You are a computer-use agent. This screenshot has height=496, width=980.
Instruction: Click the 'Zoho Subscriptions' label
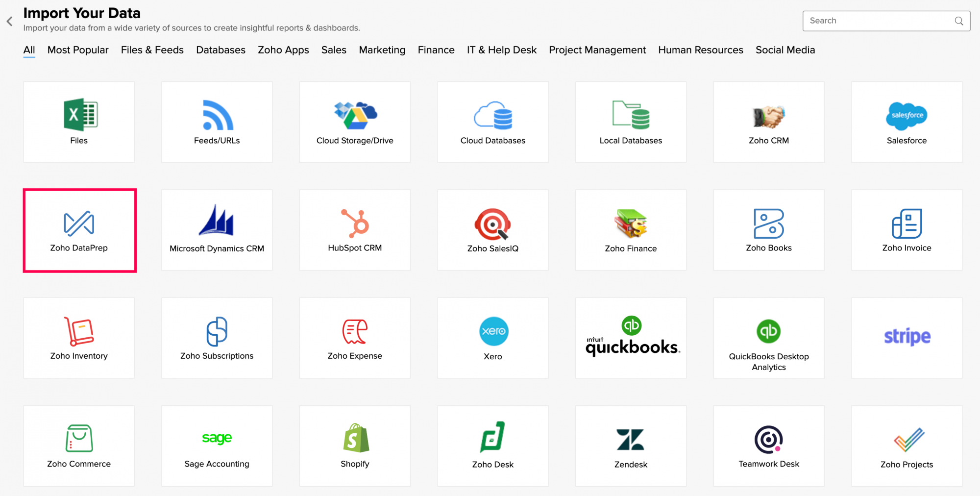pyautogui.click(x=217, y=356)
